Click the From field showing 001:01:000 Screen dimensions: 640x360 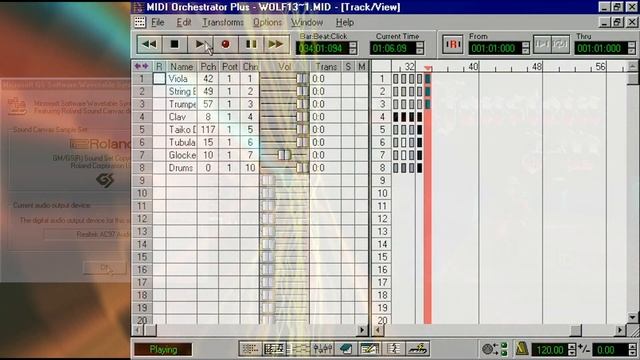495,48
